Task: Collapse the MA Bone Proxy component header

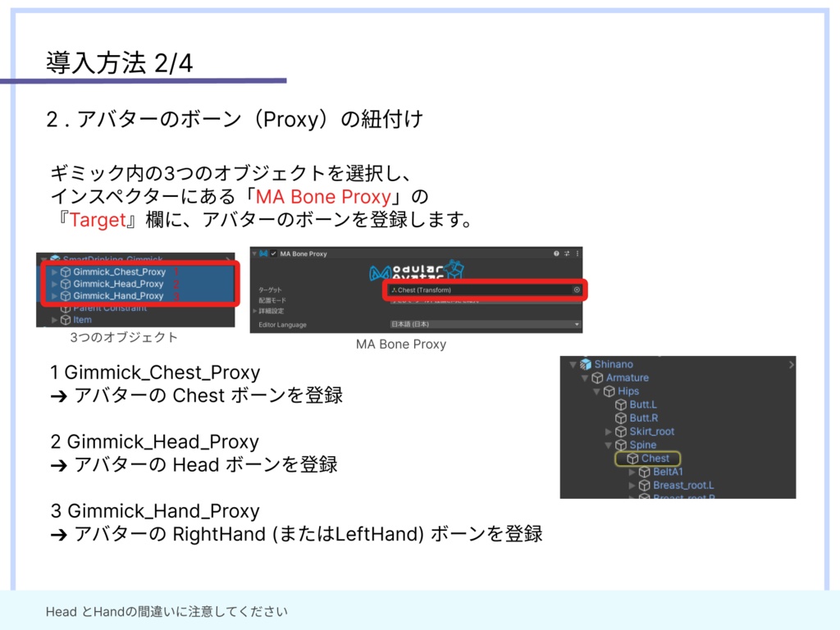Action: coord(254,253)
